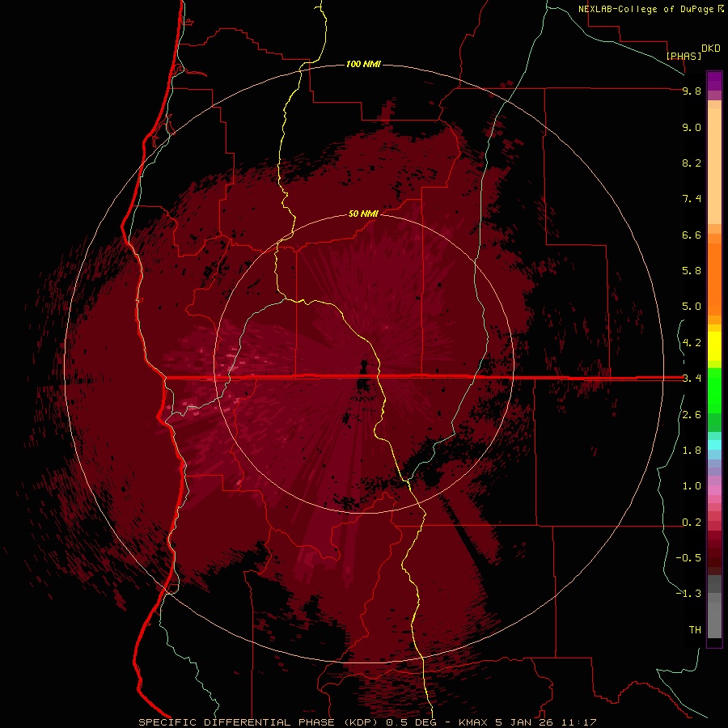Screen dimensions: 728x728
Task: Click the 5 JAN 26 date text
Action: click(x=524, y=722)
